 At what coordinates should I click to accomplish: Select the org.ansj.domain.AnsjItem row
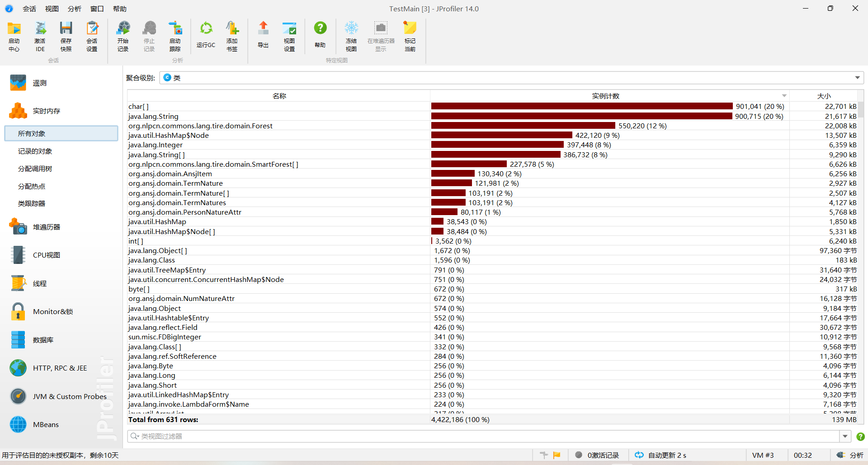[492, 174]
